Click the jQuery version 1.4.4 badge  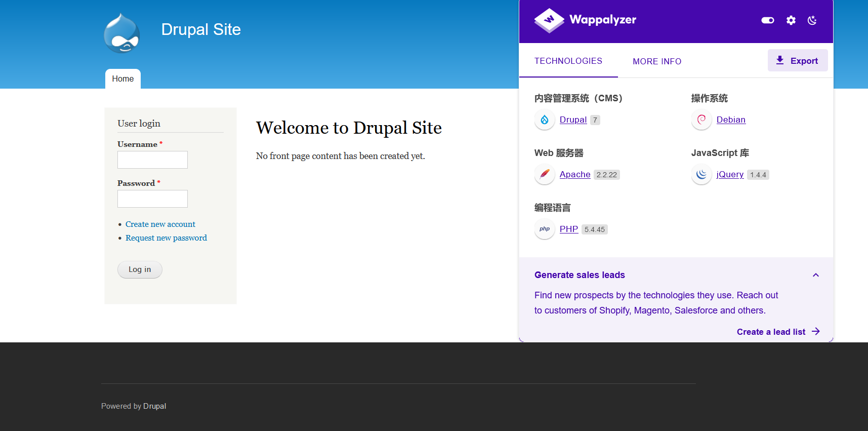[x=758, y=175]
